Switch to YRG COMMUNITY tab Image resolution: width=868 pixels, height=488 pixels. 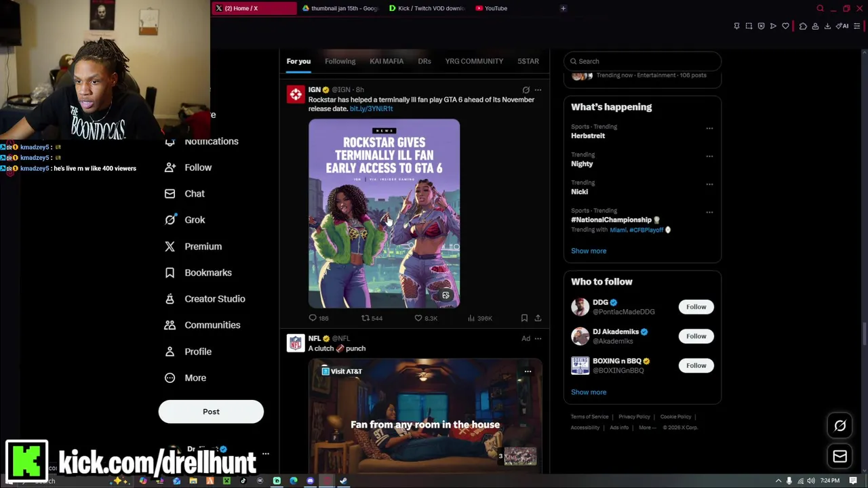coord(474,62)
